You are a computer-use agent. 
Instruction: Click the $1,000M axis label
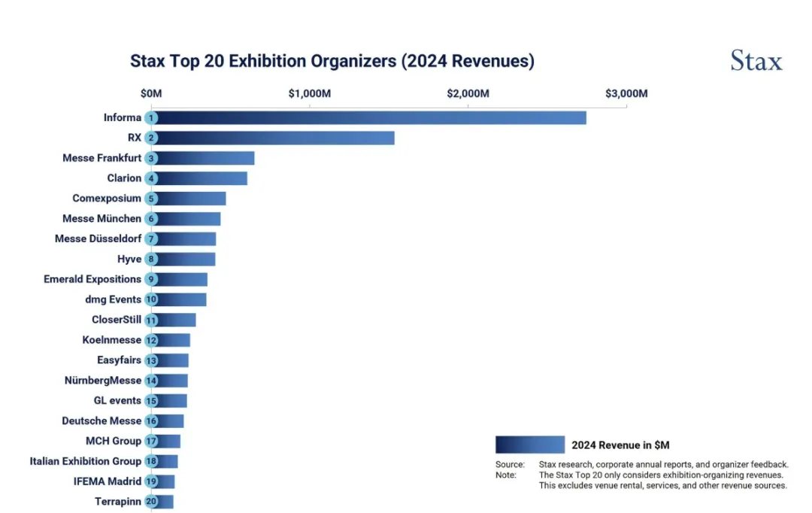pos(310,94)
